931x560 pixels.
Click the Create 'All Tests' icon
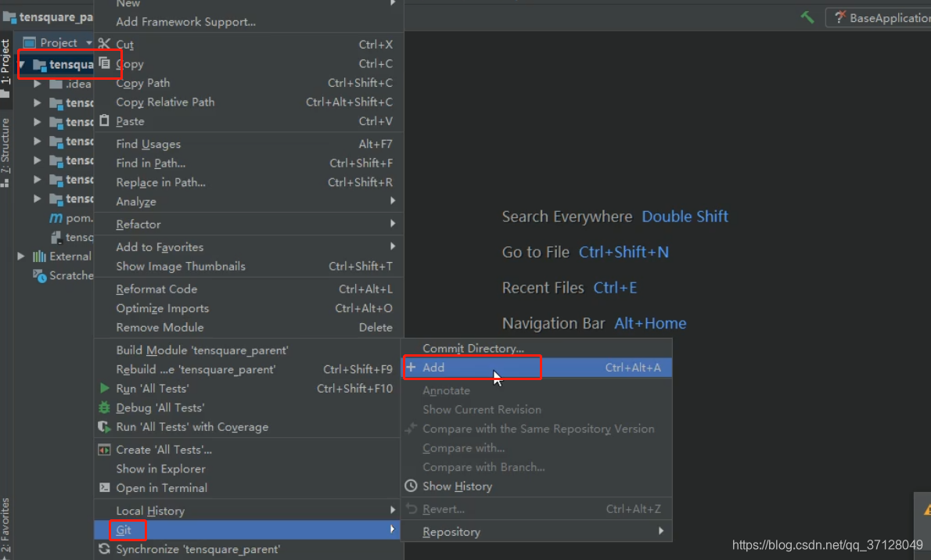pos(105,450)
